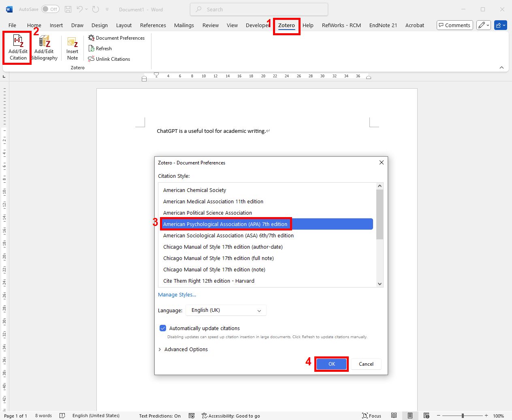The height and width of the screenshot is (420, 512).
Task: Click OK in Document Preferences dialog
Action: pos(331,364)
